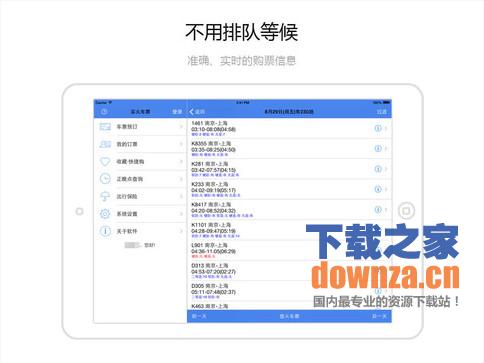Click the greeting text below sidebar menu
Screen dimensions: 484x363
pos(140,245)
